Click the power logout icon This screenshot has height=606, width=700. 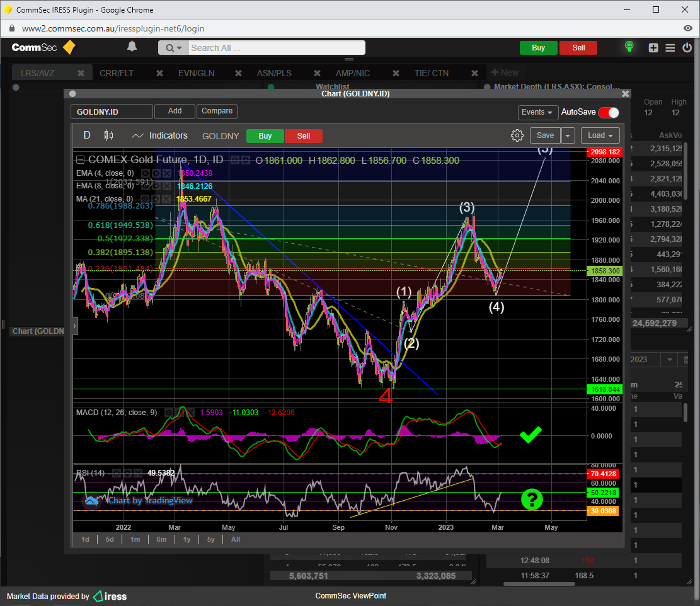click(x=687, y=47)
